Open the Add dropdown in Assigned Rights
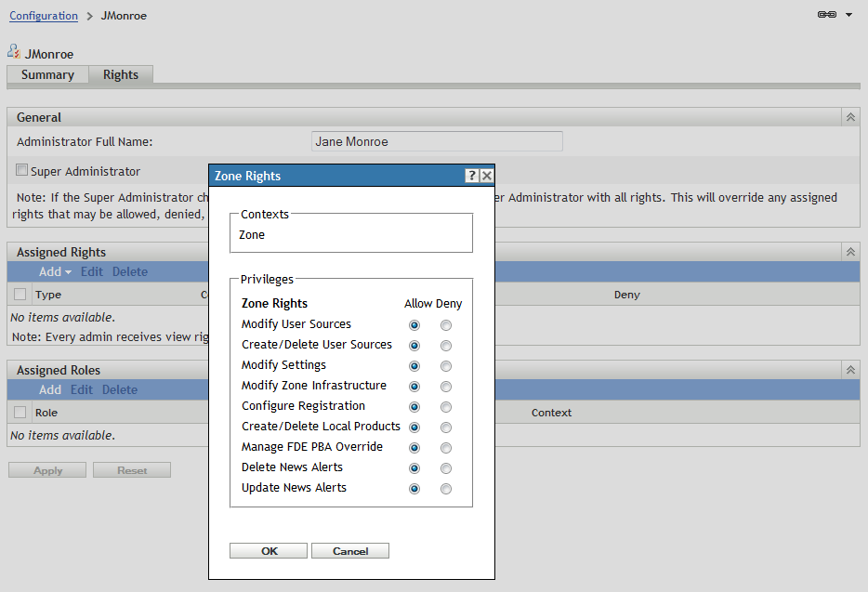The image size is (868, 592). 55,272
